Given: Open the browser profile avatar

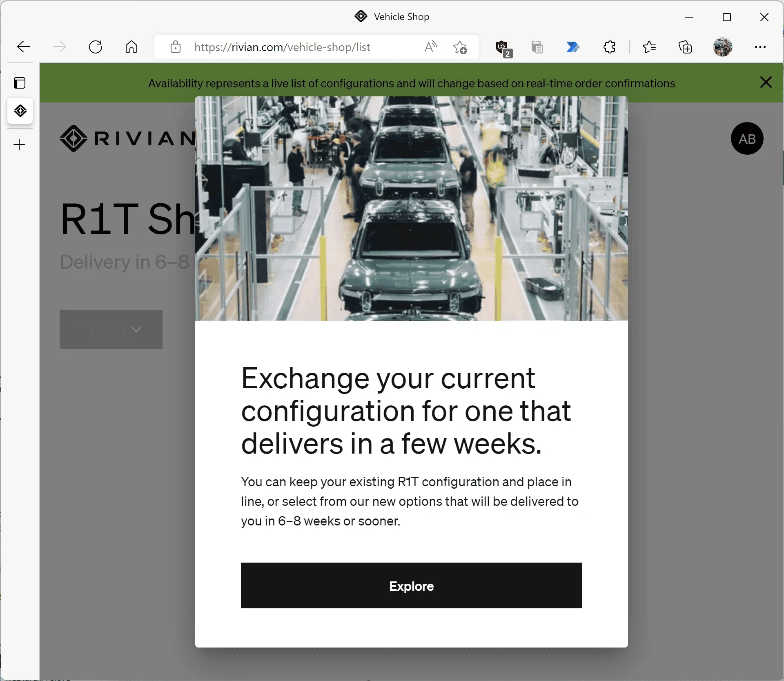Looking at the screenshot, I should 723,47.
